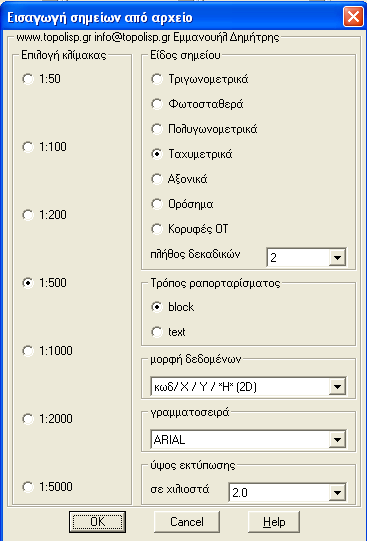
Task: Confirm with the OK button
Action: 97,522
